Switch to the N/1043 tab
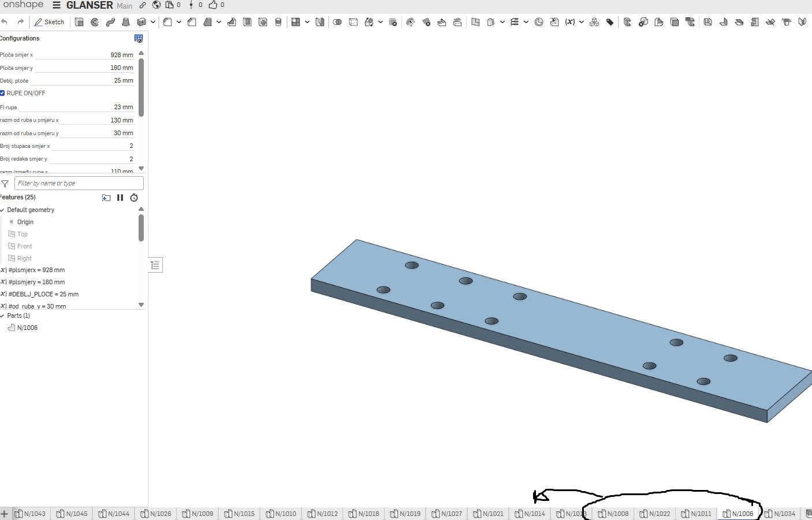The image size is (812, 520). click(30, 514)
